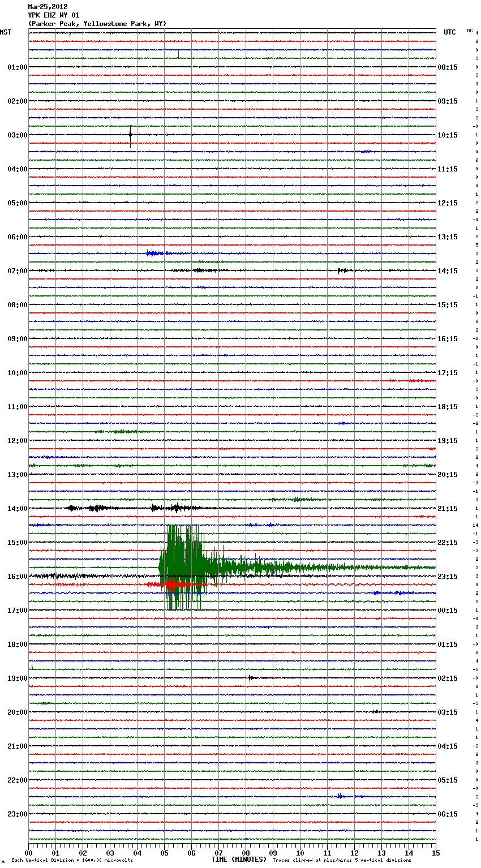481x868 pixels.
Task: Click the station code YPK EHZ WY 01
Action: pos(54,15)
